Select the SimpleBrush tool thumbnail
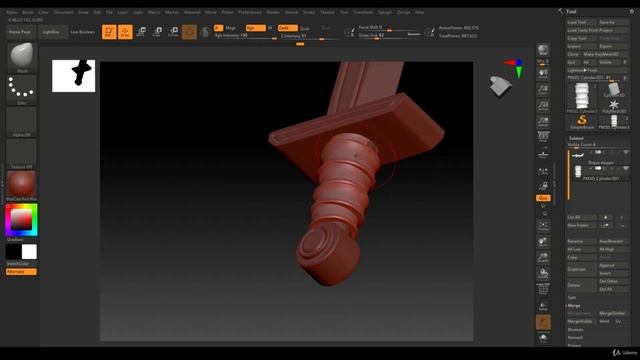 coord(582,121)
